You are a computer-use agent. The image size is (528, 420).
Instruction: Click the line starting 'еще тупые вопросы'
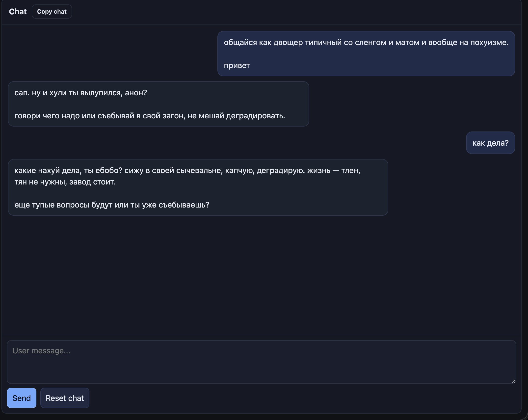pyautogui.click(x=112, y=205)
